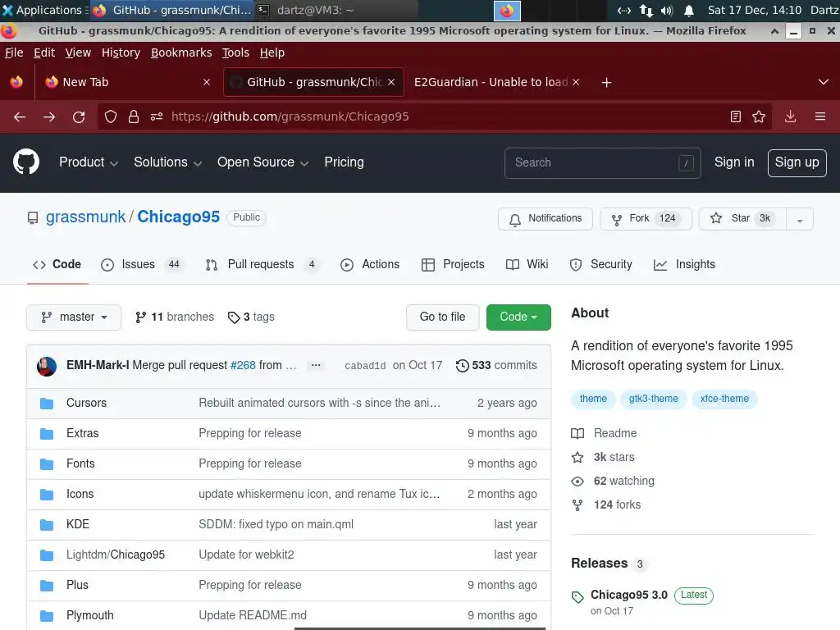Bookmark this page with the star icon
The image size is (840, 630).
pyautogui.click(x=759, y=116)
